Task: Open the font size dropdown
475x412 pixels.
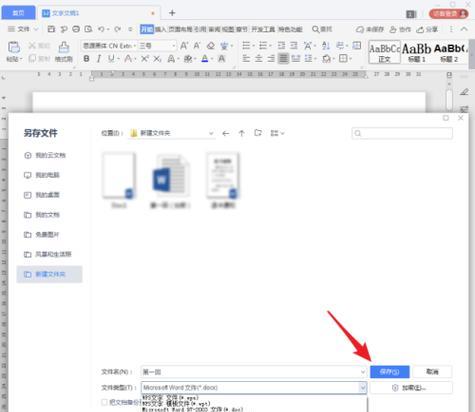Action: coord(173,46)
